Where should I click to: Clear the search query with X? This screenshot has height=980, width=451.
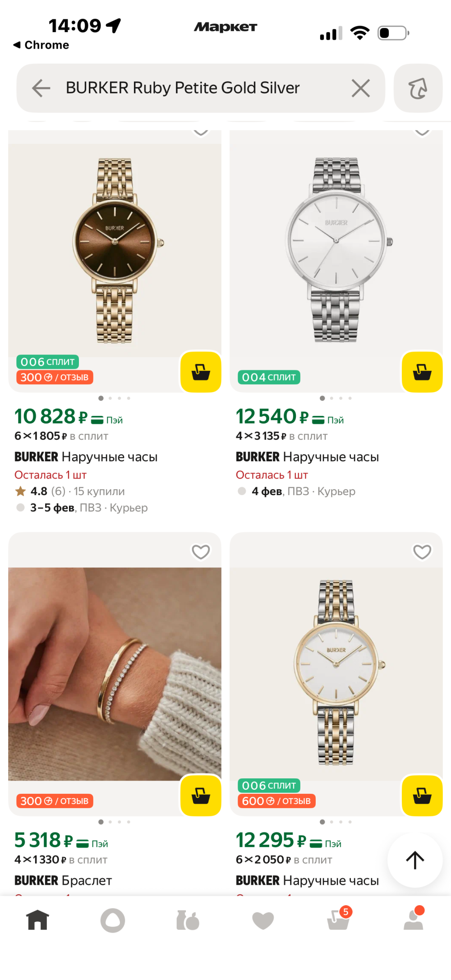360,88
